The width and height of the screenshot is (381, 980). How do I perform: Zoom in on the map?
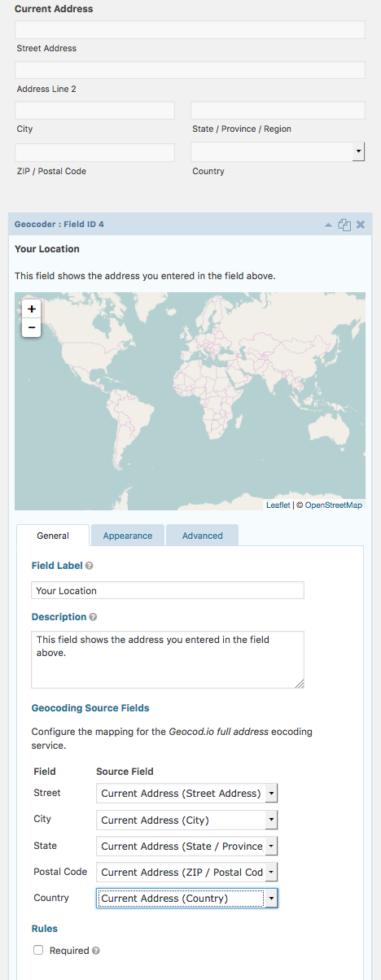pyautogui.click(x=32, y=309)
